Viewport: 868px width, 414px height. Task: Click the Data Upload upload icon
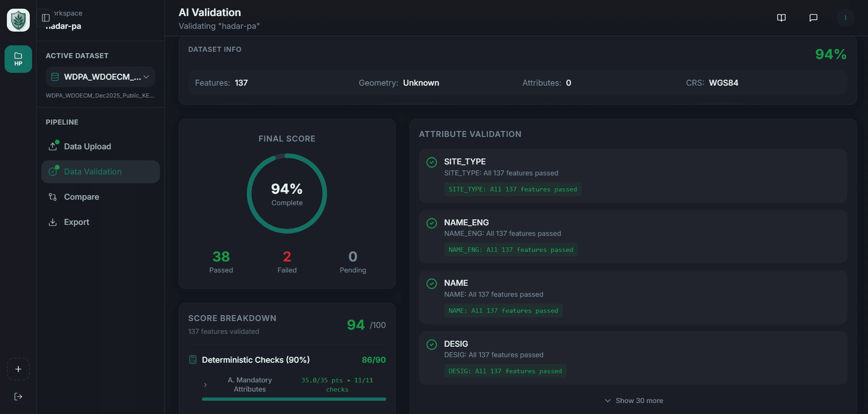pyautogui.click(x=53, y=147)
